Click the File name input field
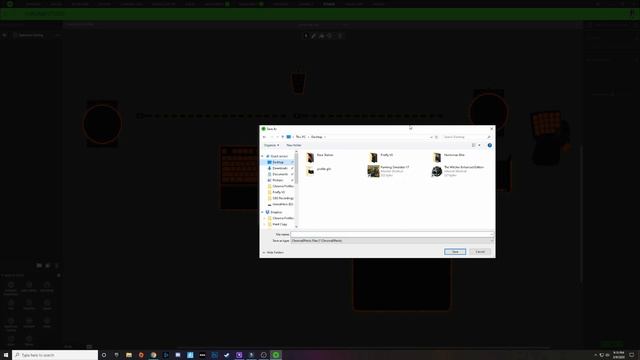This screenshot has height=360, width=640. tap(392, 234)
